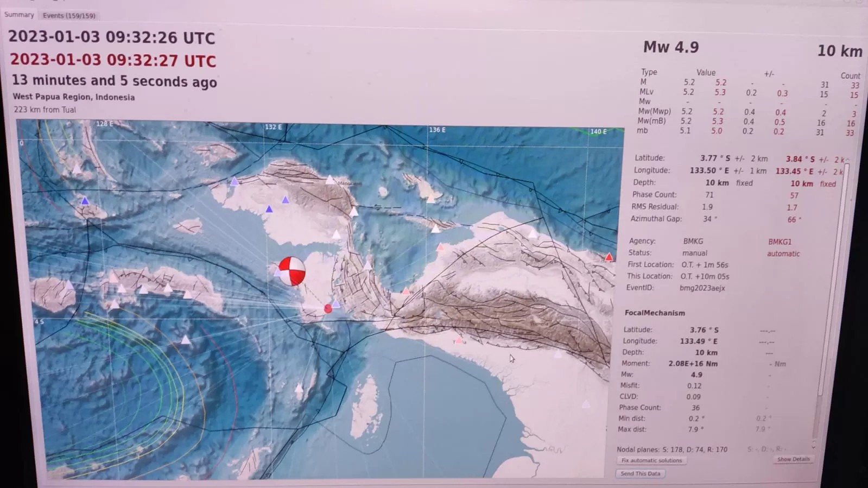Screen dimensions: 868x488
Task: Switch to the Summary tab
Action: click(19, 15)
